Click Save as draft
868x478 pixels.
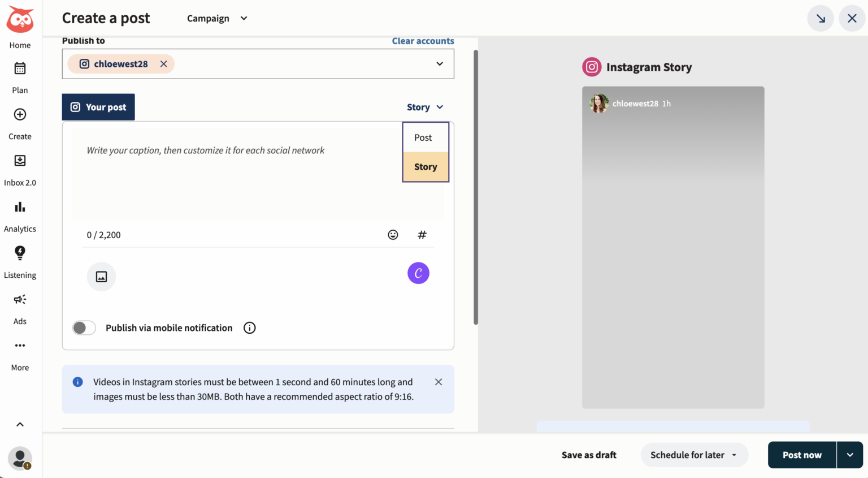[589, 455]
